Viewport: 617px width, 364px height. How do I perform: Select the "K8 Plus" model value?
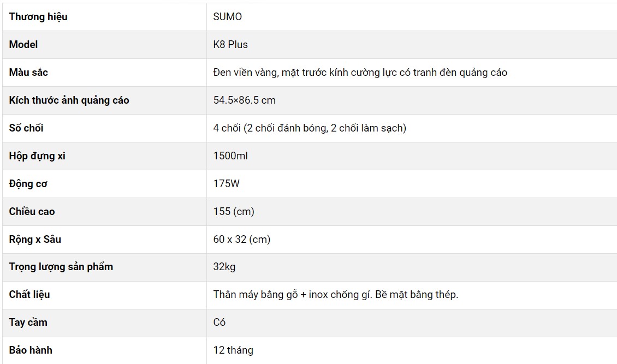(x=230, y=45)
